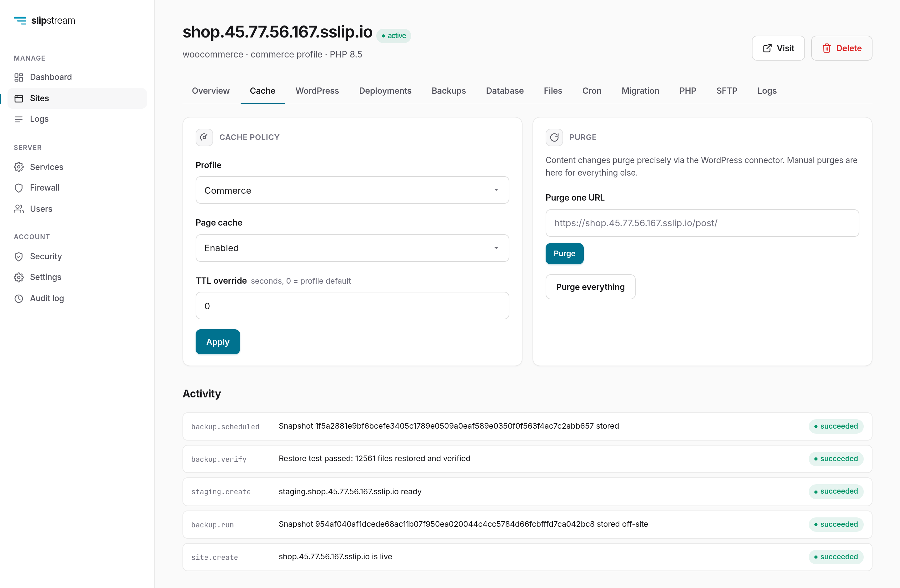The width and height of the screenshot is (900, 588).
Task: Click the trash icon in Delete button
Action: [827, 48]
